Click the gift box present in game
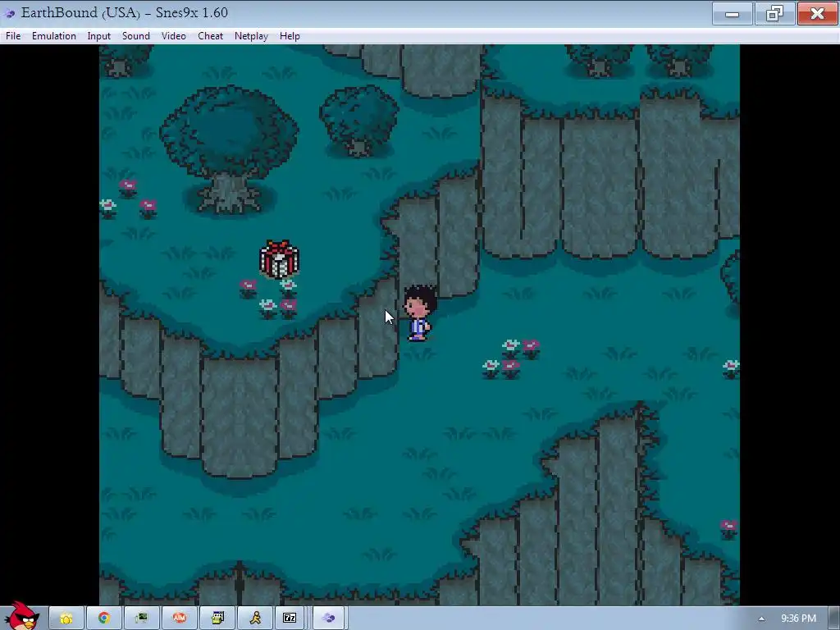 279,260
